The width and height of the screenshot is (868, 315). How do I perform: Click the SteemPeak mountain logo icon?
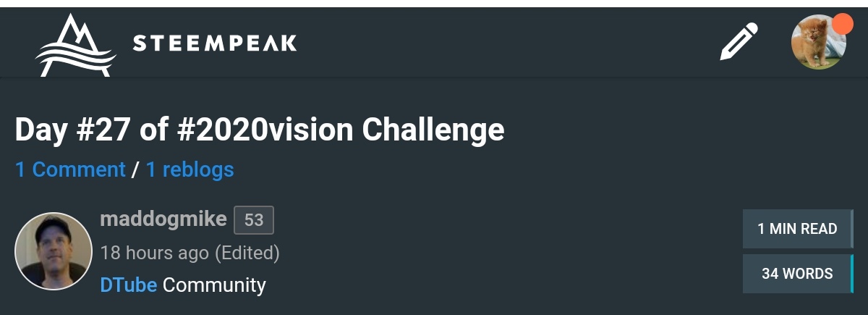(x=75, y=45)
